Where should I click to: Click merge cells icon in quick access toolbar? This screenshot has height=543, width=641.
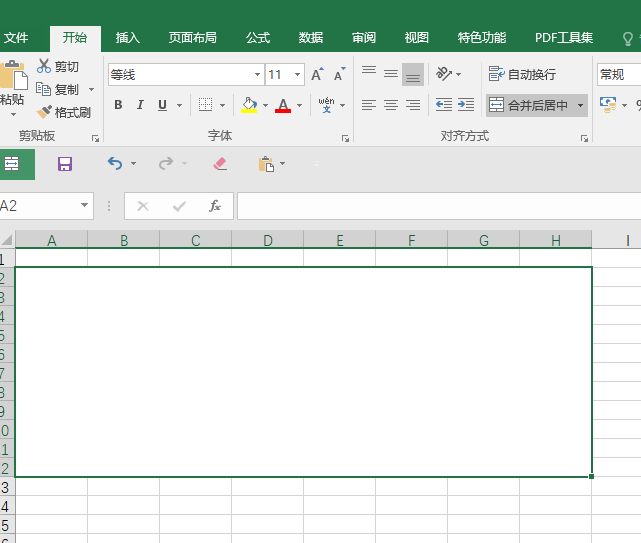point(11,164)
